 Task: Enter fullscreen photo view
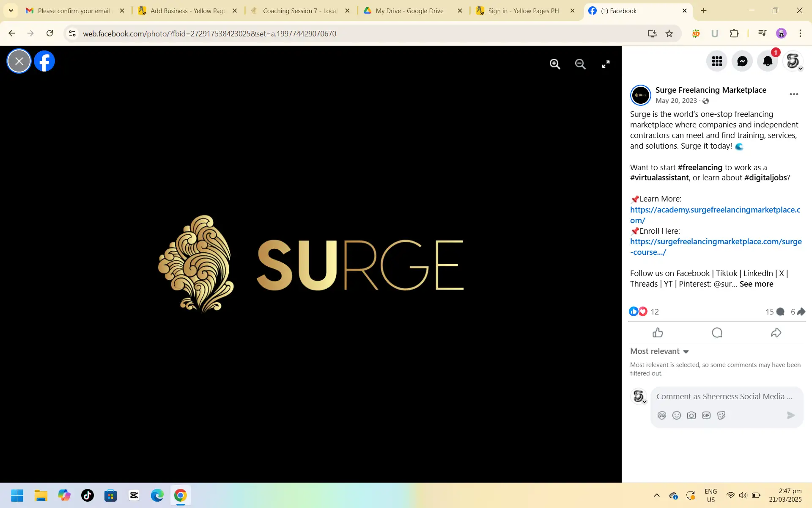point(606,64)
